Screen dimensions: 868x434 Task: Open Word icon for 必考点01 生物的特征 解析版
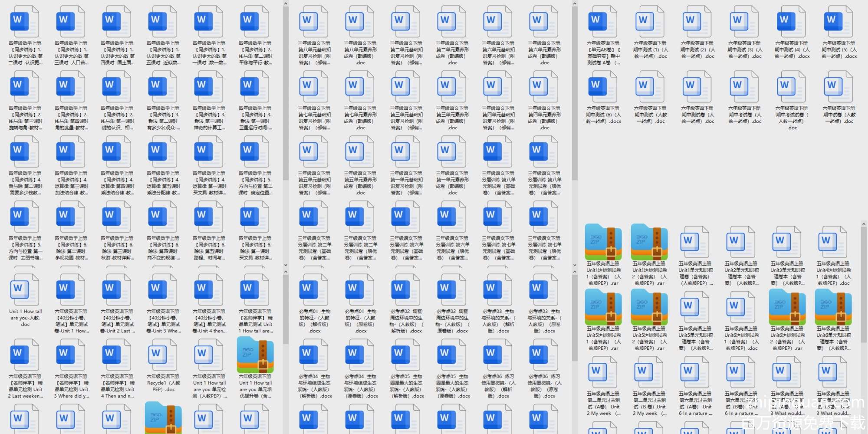[x=314, y=290]
